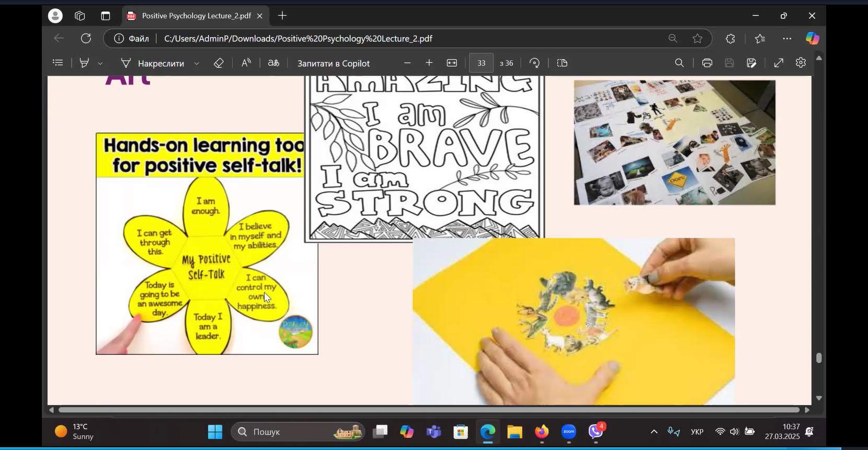Print the PDF document
This screenshot has width=868, height=450.
707,63
